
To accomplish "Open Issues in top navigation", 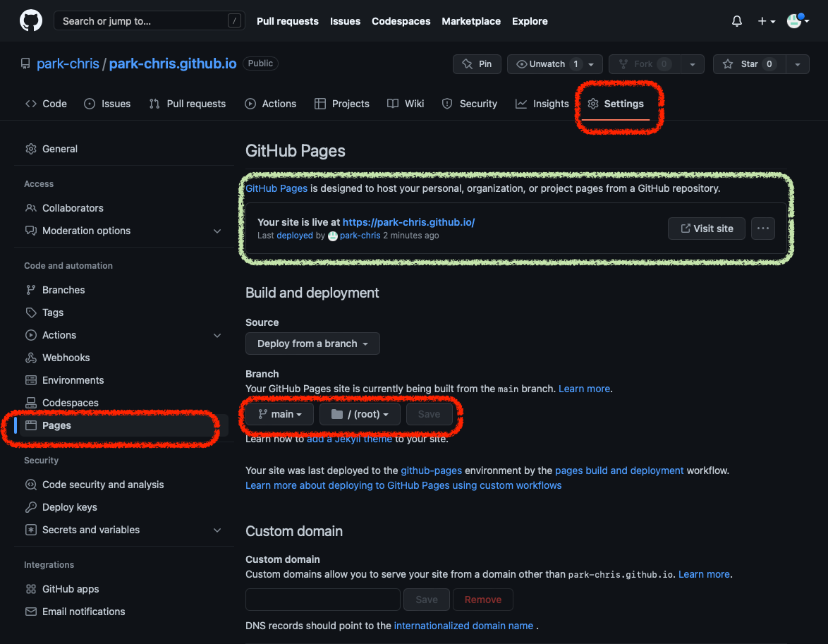I will coord(345,21).
